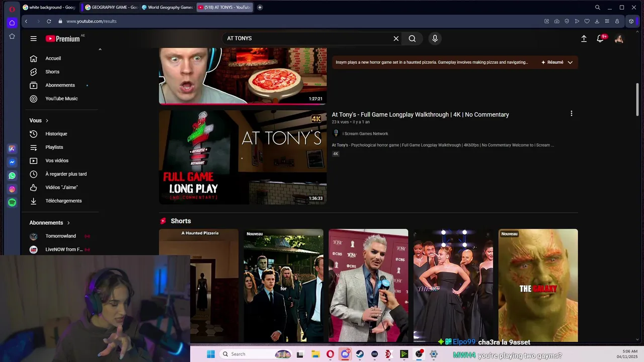Screen dimensions: 644x362
Task: Open Discord from taskbar
Action: (x=345, y=354)
